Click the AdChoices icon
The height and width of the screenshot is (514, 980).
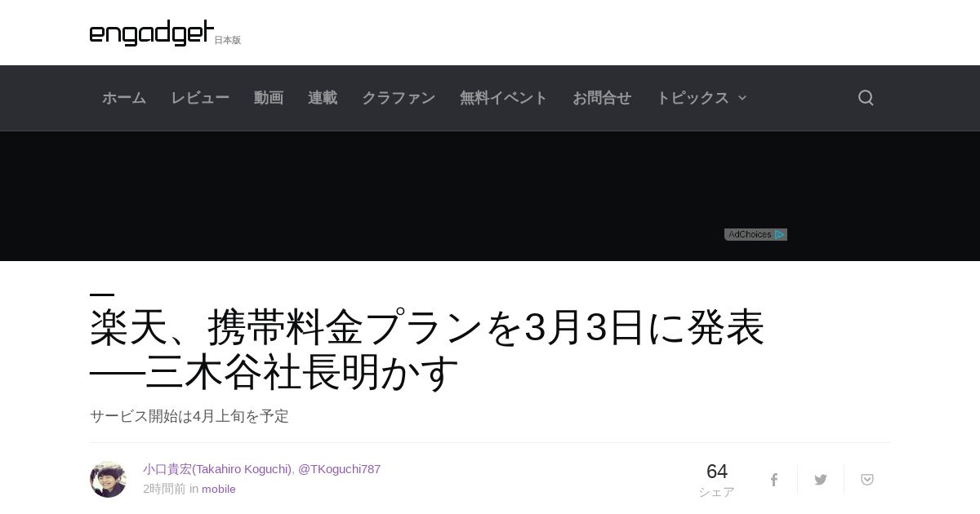[x=755, y=234]
